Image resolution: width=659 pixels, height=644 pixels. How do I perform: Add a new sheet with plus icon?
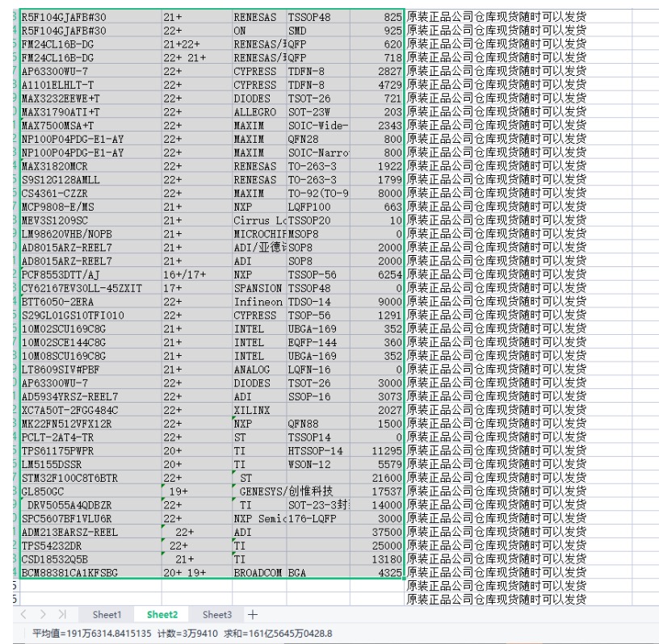[253, 615]
